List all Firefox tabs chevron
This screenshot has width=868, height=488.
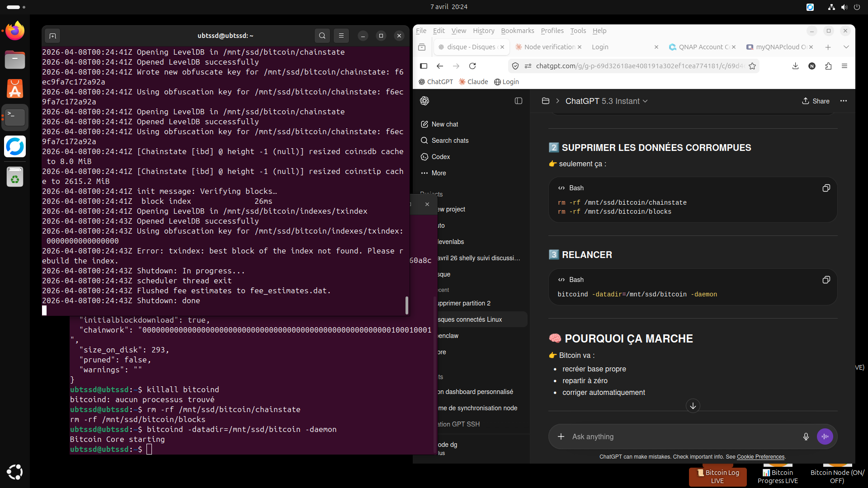pyautogui.click(x=846, y=47)
